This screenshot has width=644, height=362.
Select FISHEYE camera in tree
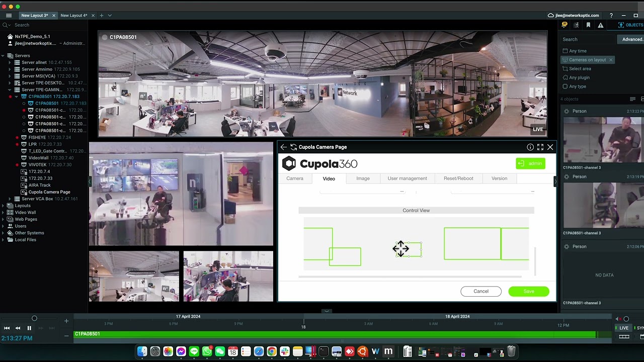(37, 137)
